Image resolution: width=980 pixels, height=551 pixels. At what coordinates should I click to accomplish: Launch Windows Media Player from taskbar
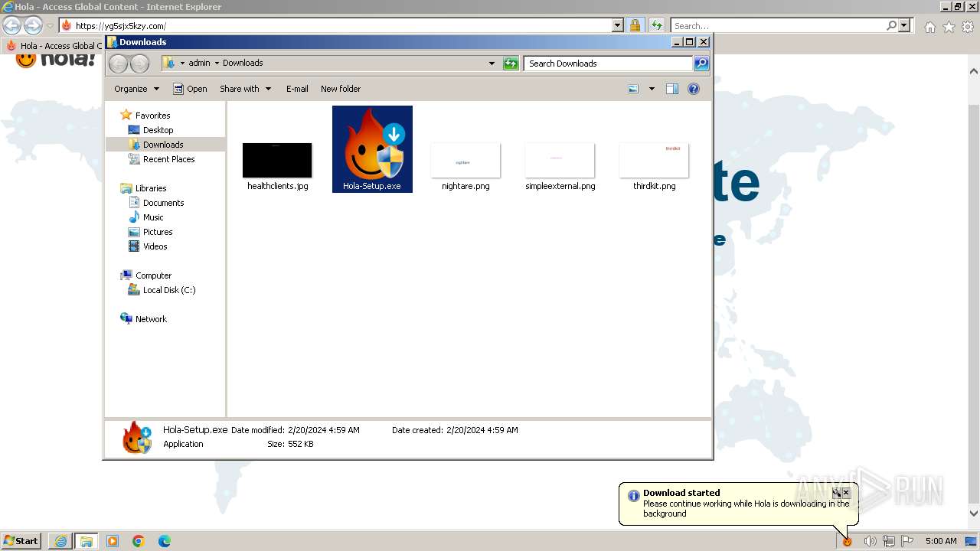[113, 541]
